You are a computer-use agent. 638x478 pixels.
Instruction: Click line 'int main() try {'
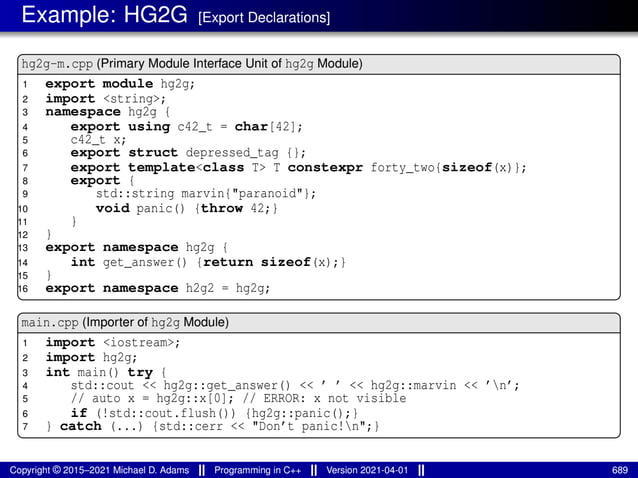tap(106, 372)
